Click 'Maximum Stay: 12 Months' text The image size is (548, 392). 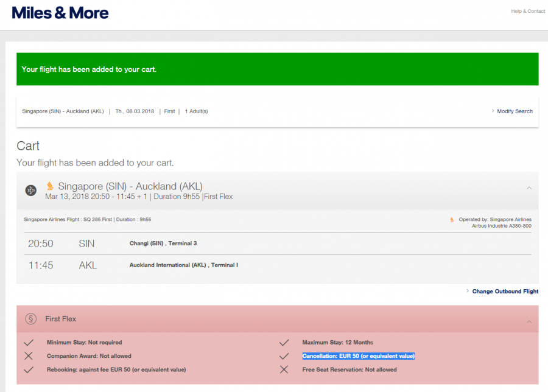click(337, 342)
